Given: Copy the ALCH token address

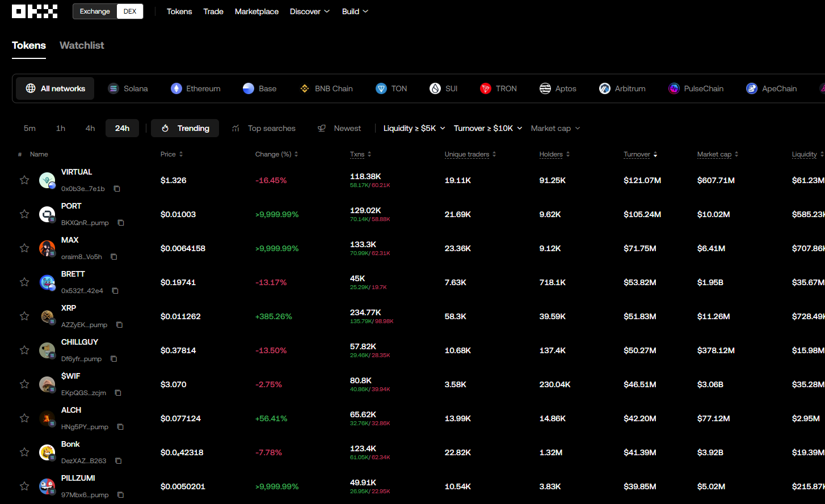Looking at the screenshot, I should pos(120,427).
